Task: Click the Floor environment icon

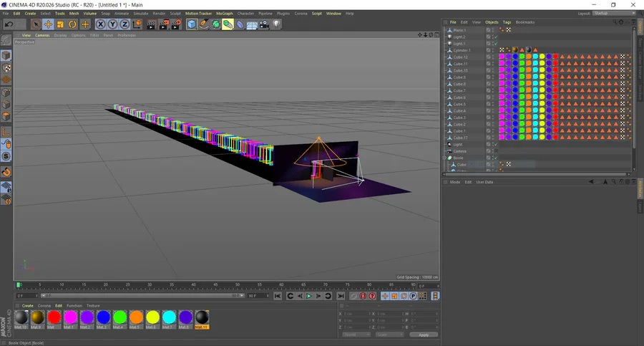Action: pyautogui.click(x=252, y=24)
